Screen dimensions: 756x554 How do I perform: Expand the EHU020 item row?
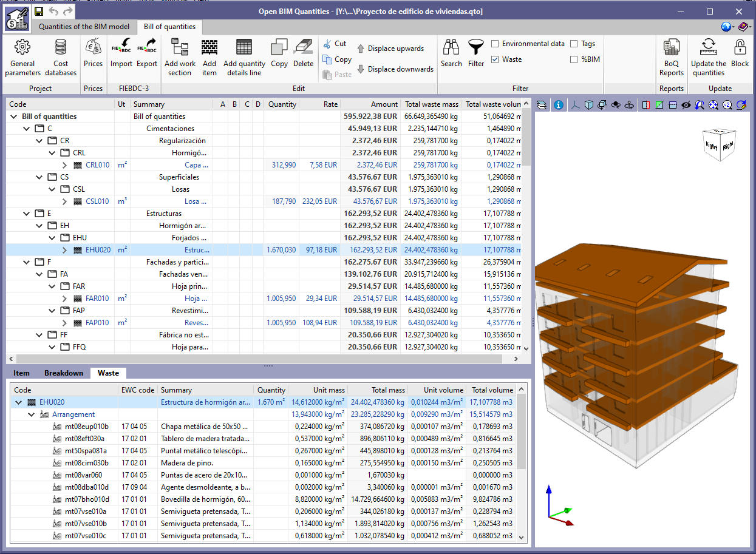64,250
